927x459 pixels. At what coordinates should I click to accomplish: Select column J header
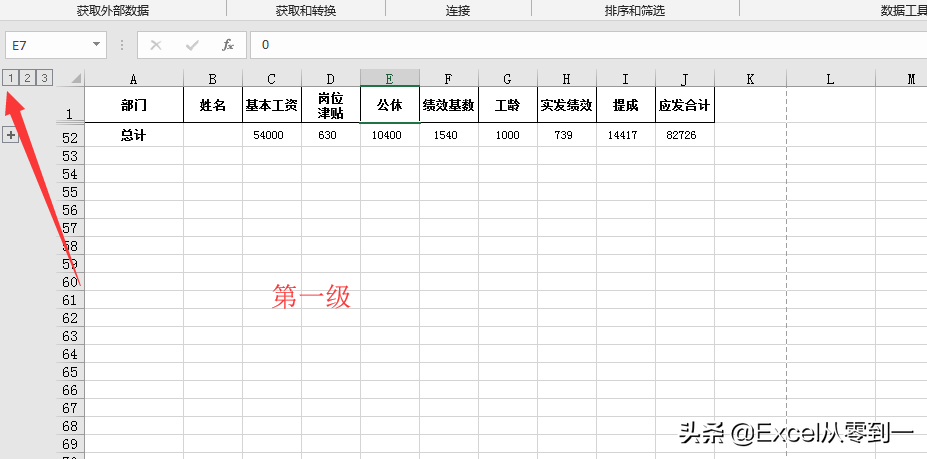point(685,79)
